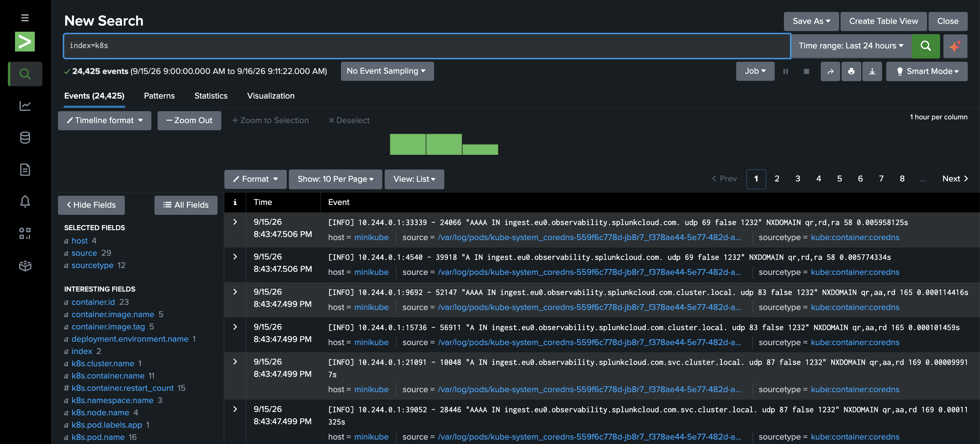
Task: Open Show: 10 Per Page dropdown
Action: point(335,179)
